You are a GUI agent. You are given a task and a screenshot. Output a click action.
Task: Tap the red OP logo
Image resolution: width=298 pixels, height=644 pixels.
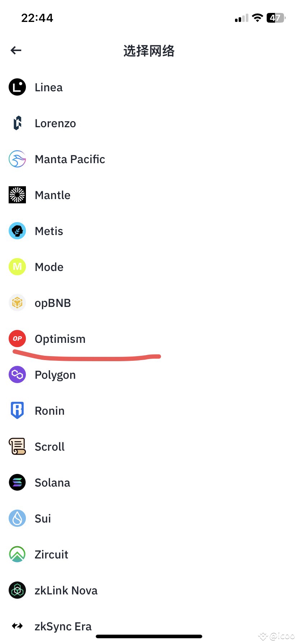pos(17,339)
